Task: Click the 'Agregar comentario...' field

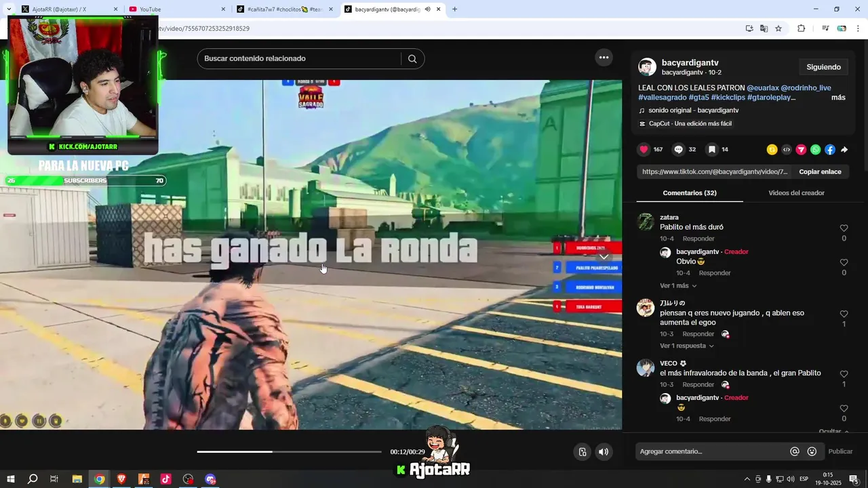Action: click(711, 451)
